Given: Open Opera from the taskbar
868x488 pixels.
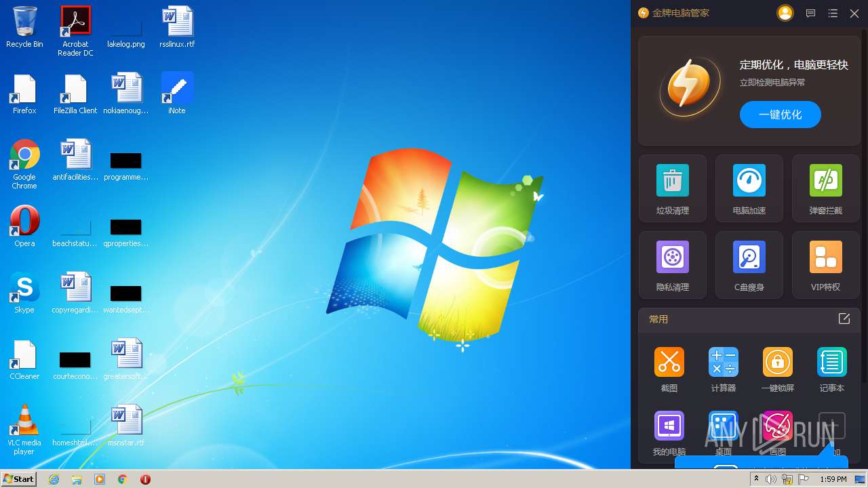Looking at the screenshot, I should click(145, 479).
